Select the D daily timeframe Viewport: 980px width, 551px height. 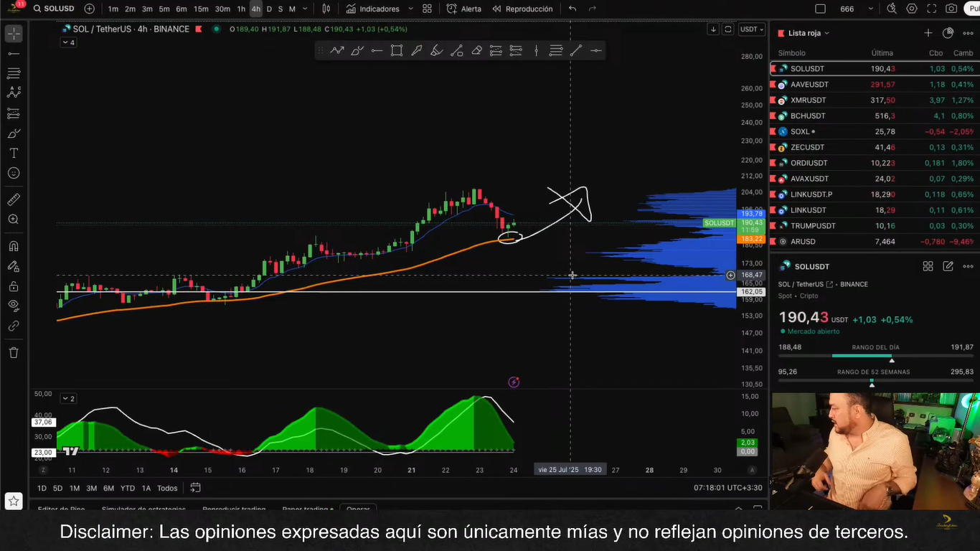pyautogui.click(x=269, y=9)
